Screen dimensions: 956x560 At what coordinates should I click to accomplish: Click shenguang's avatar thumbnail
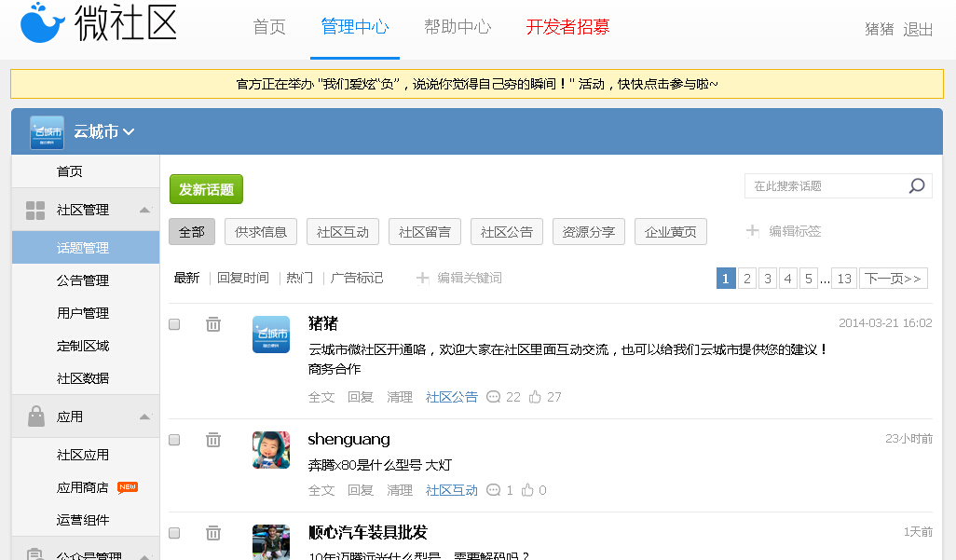click(x=271, y=450)
